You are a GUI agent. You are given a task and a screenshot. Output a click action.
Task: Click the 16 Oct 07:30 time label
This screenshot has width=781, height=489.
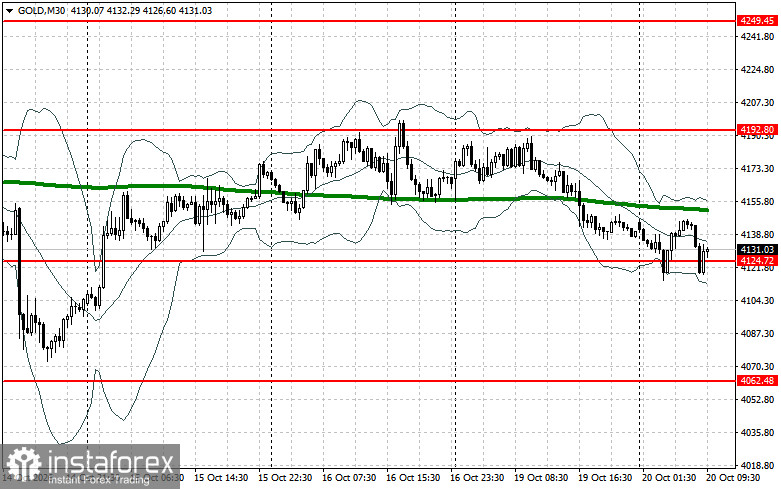point(349,477)
